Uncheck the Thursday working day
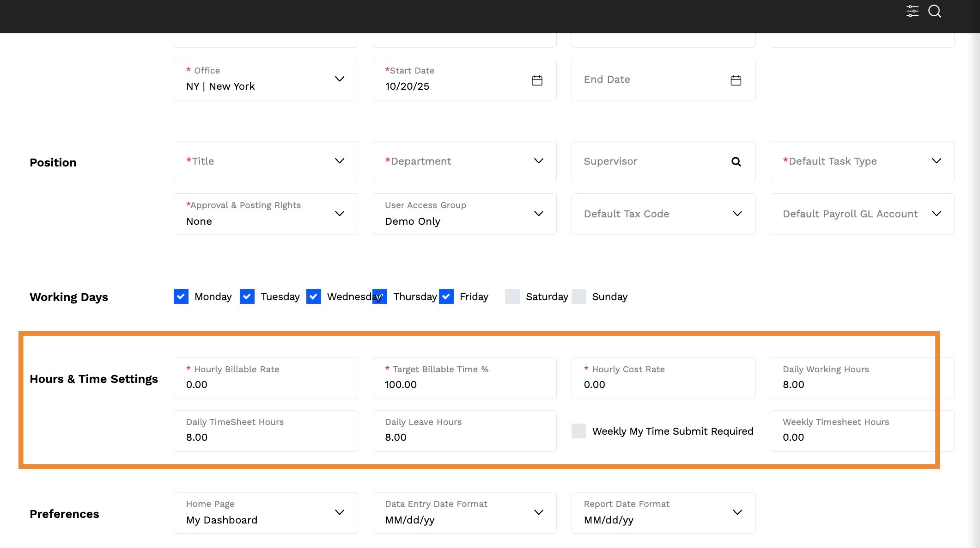980x548 pixels. coord(380,296)
